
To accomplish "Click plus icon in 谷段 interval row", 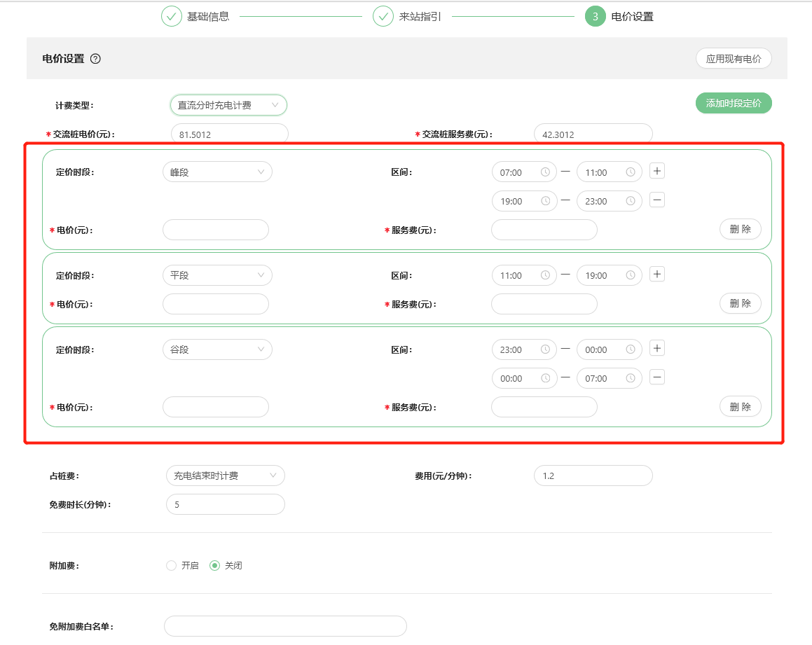I will 656,348.
